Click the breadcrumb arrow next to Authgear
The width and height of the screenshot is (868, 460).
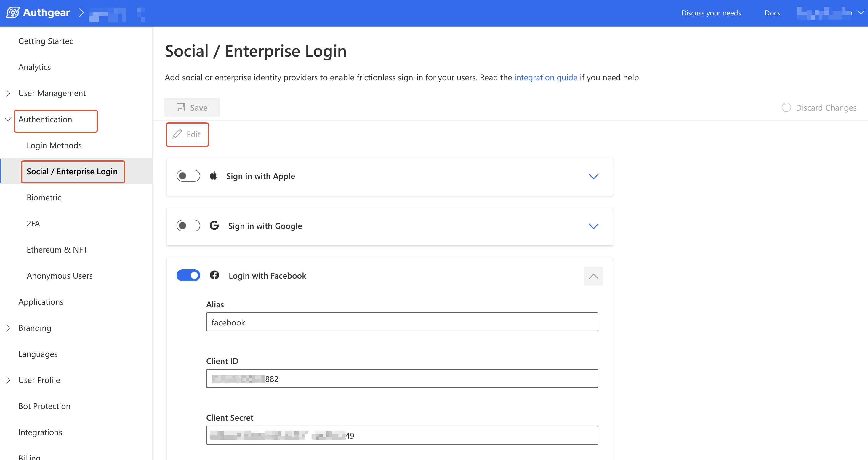point(81,12)
